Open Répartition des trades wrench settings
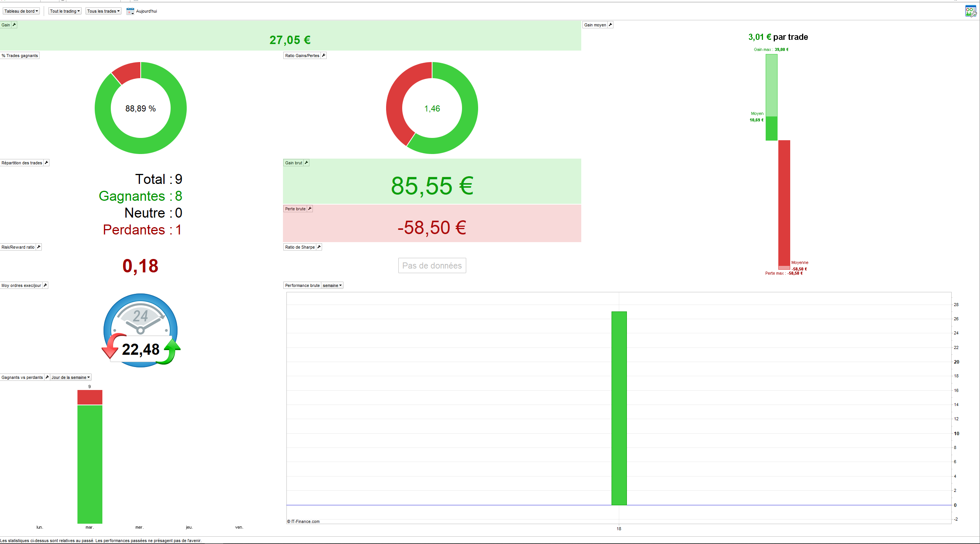This screenshot has height=544, width=980. click(x=46, y=163)
